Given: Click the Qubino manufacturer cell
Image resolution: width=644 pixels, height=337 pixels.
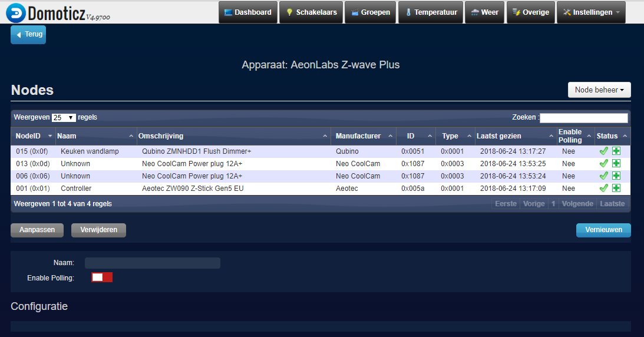Looking at the screenshot, I should [347, 151].
